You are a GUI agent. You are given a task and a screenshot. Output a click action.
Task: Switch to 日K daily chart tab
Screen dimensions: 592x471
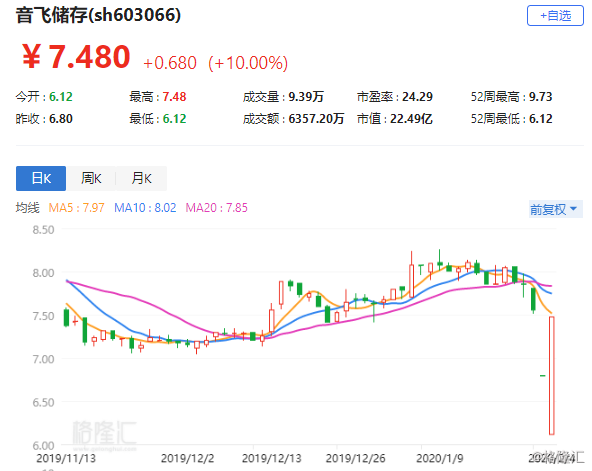click(41, 178)
